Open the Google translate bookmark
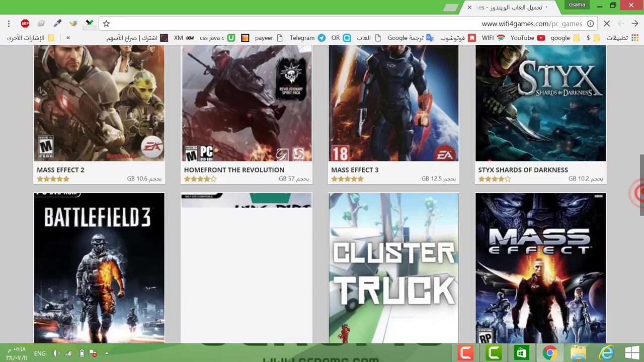This screenshot has width=644, height=362. [411, 38]
